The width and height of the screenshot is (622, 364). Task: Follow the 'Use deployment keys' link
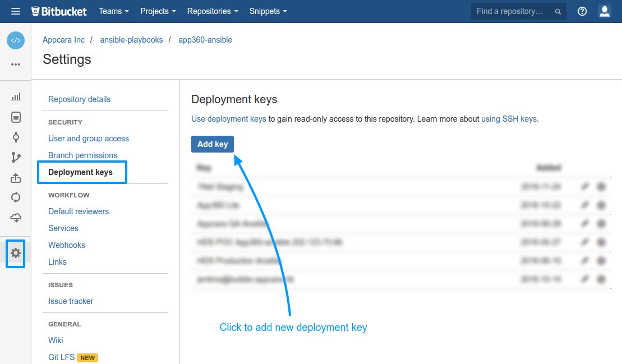pyautogui.click(x=229, y=119)
